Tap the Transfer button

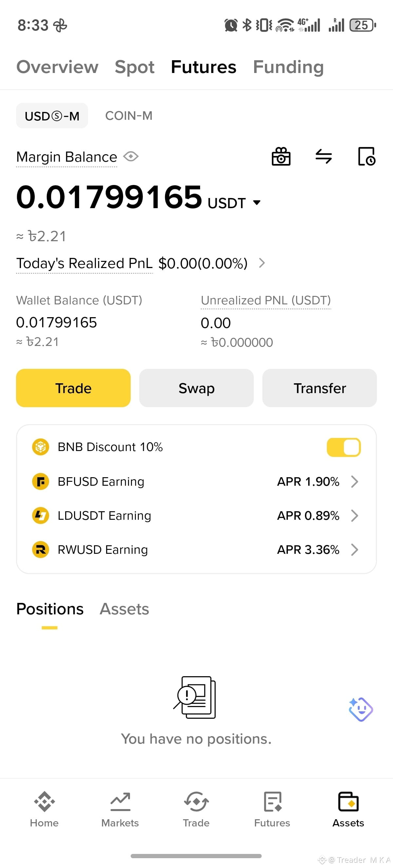(x=320, y=388)
